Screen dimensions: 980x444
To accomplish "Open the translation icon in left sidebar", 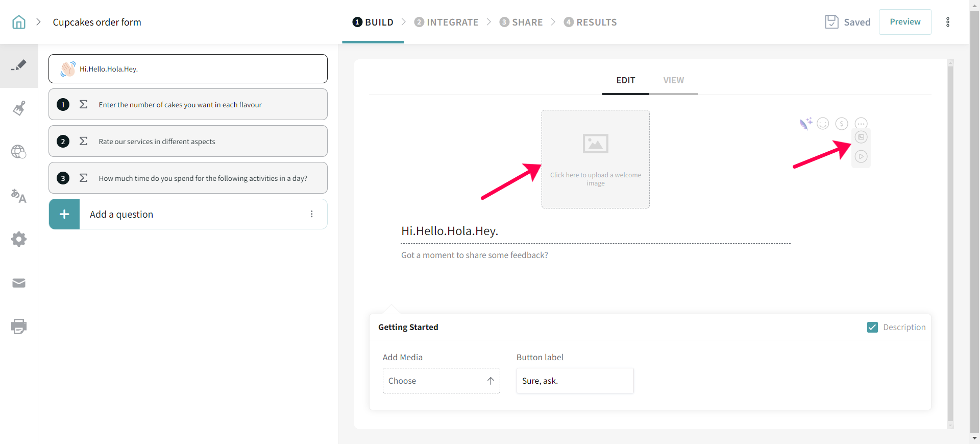I will (x=19, y=196).
